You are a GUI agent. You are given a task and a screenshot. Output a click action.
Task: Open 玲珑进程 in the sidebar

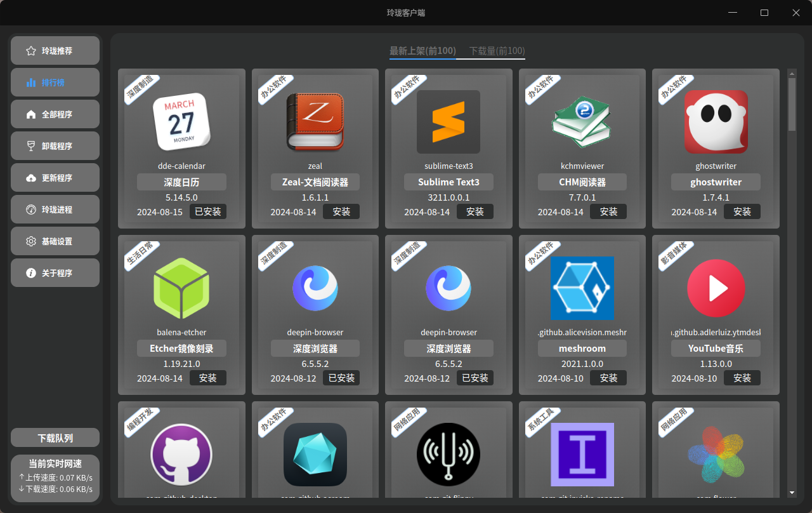pyautogui.click(x=55, y=210)
